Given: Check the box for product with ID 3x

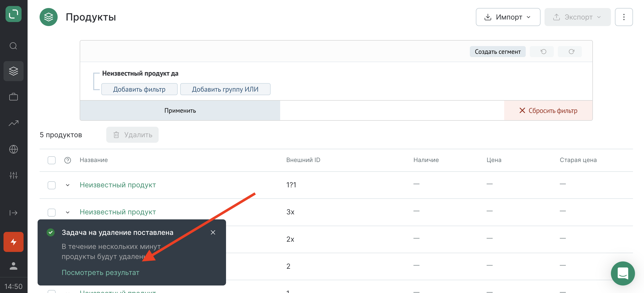Looking at the screenshot, I should [x=52, y=212].
